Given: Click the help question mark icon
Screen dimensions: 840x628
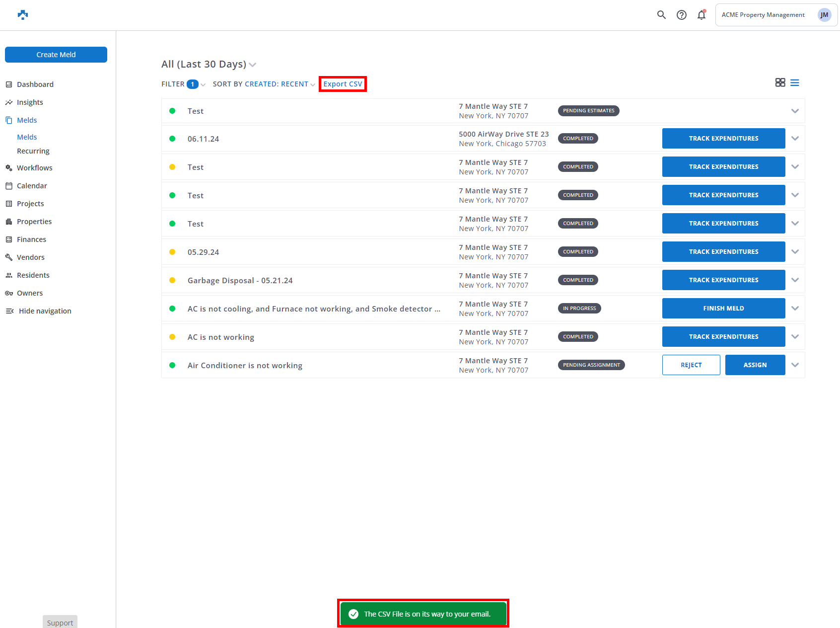Looking at the screenshot, I should tap(682, 15).
